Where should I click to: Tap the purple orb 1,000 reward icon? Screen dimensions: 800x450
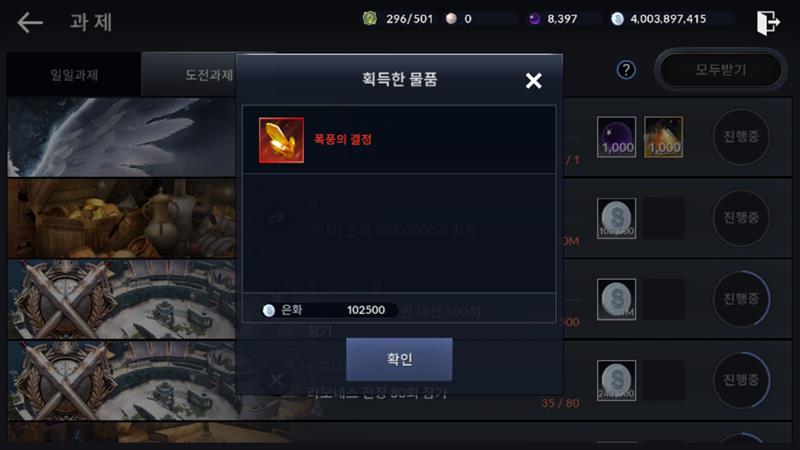click(x=616, y=137)
